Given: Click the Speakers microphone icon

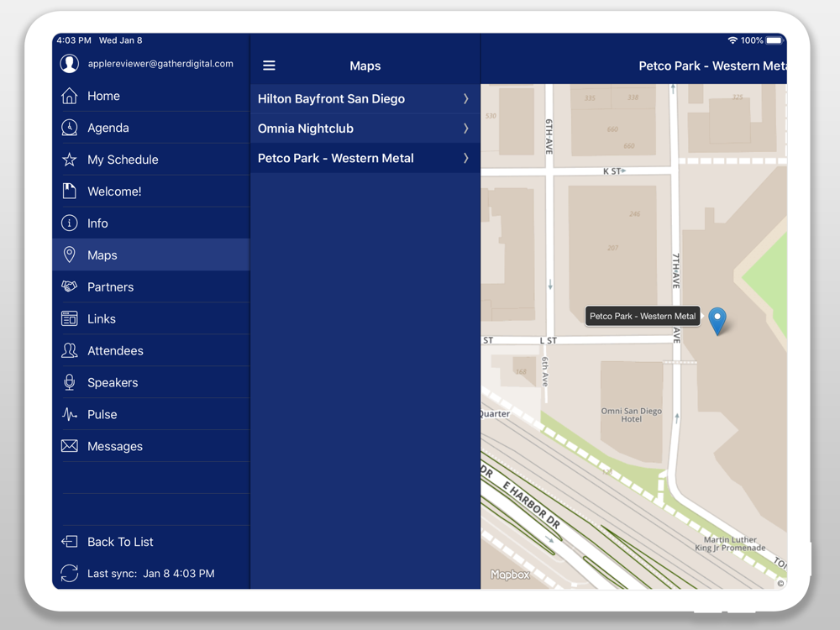Looking at the screenshot, I should [x=69, y=382].
